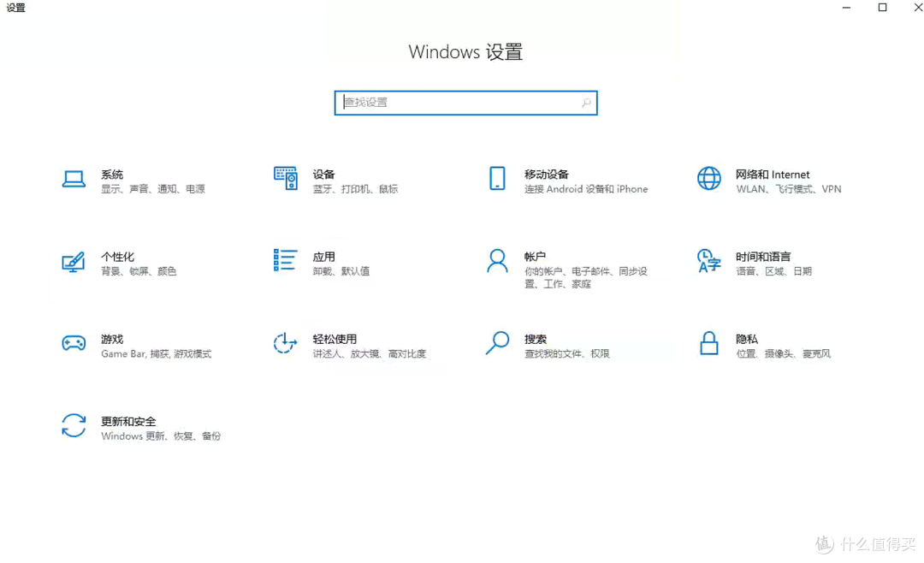Click description 语音、区域、日期
This screenshot has width=924, height=563.
(773, 272)
